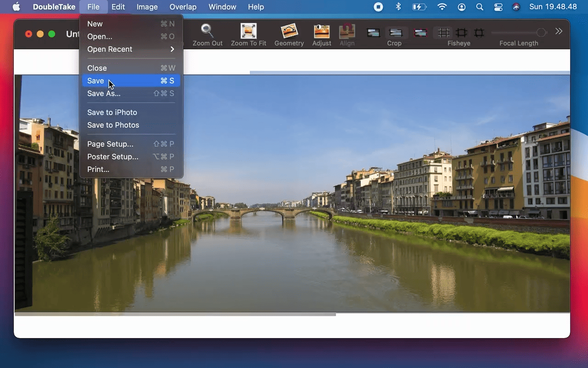Select the middle Crop mode icon
Viewport: 588px width, 368px height.
[396, 33]
